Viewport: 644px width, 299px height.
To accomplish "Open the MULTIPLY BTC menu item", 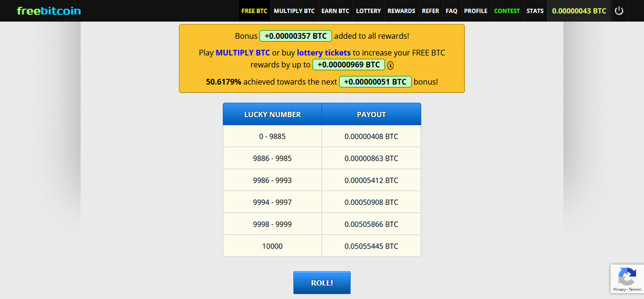I will [294, 11].
